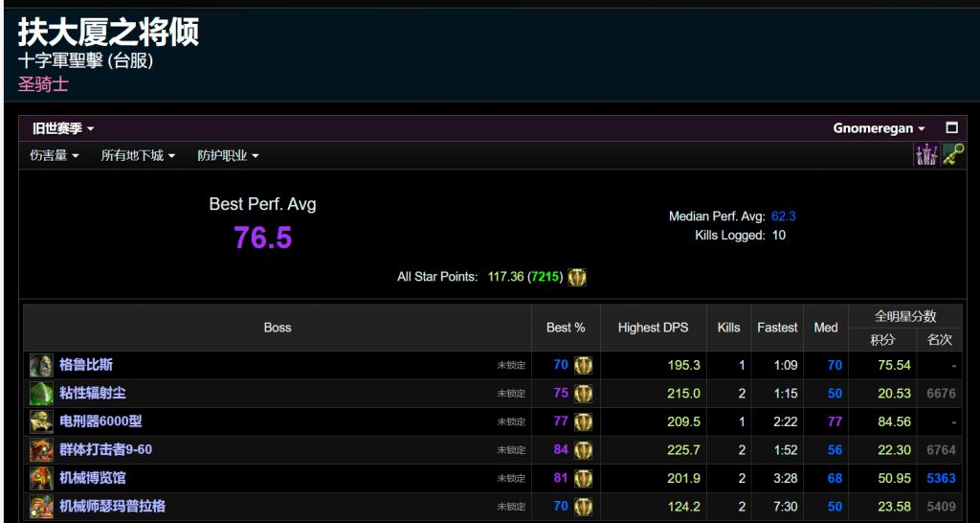Click the 5363 rank link for 机械博览馆
The width and height of the screenshot is (980, 523).
tap(940, 478)
